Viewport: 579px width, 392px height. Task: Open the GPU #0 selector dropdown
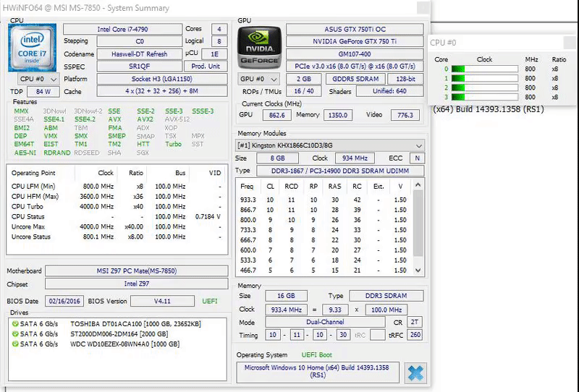click(x=258, y=79)
